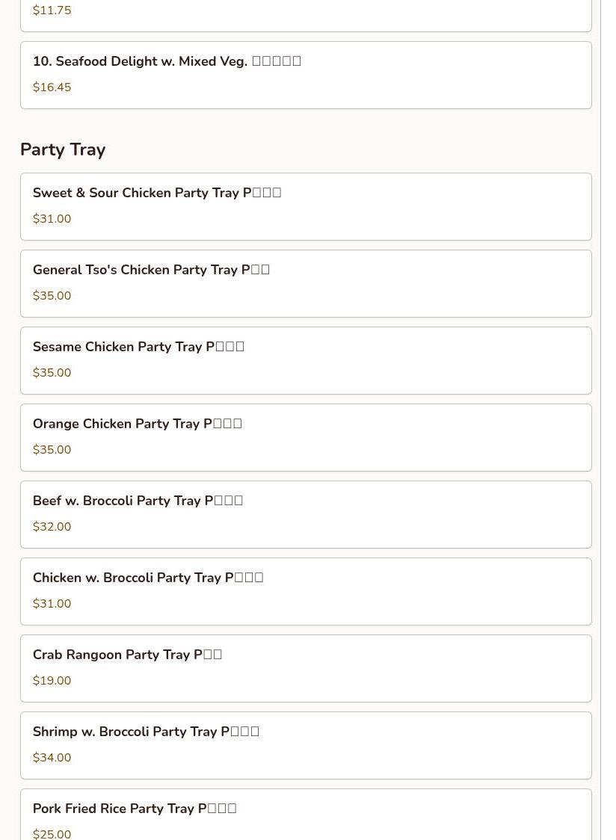
Task: Click the Party Tray section heading
Action: (x=63, y=149)
